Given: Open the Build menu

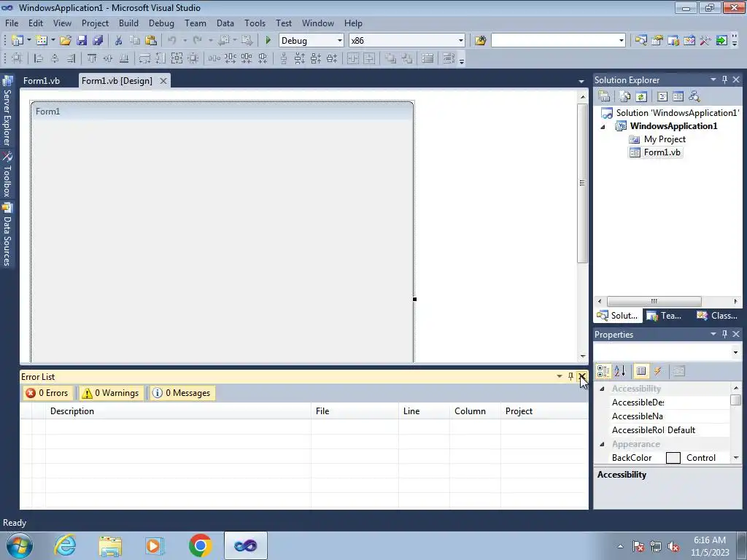Looking at the screenshot, I should tap(128, 23).
